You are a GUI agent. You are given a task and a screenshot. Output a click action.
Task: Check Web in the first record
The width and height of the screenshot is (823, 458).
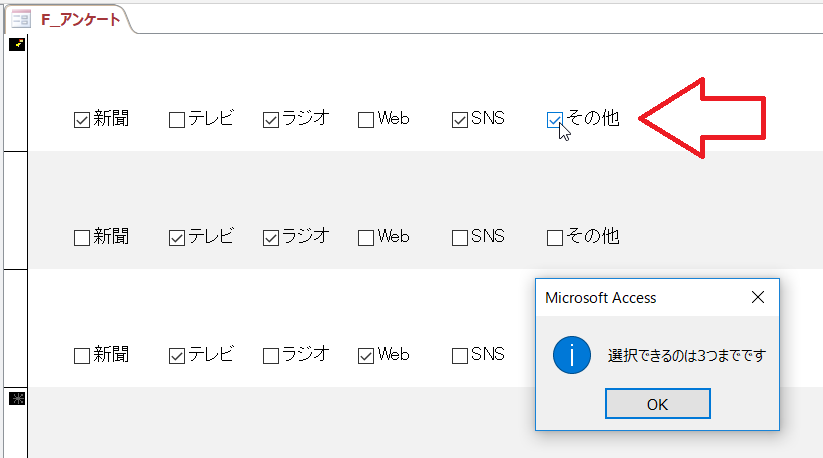point(366,120)
